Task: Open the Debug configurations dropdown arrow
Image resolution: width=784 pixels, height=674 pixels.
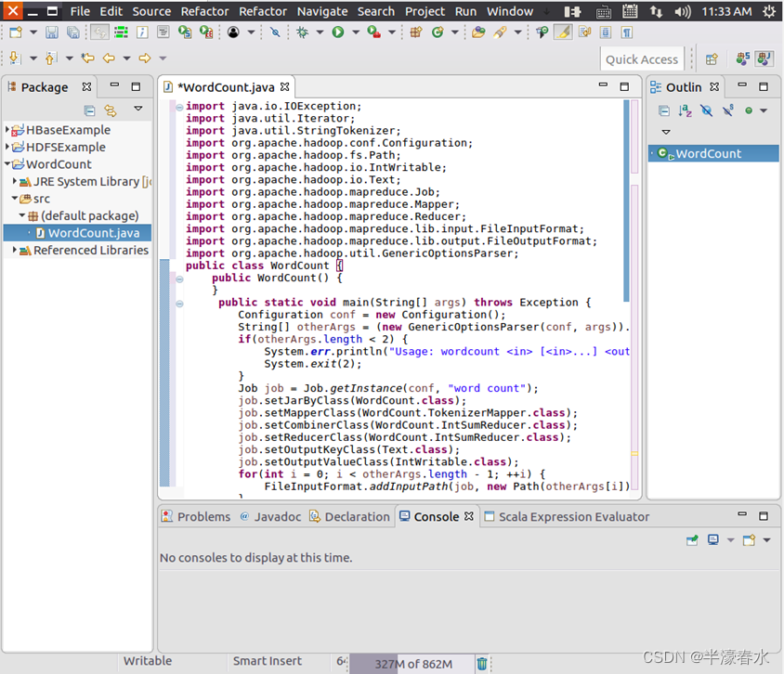Action: tap(320, 32)
